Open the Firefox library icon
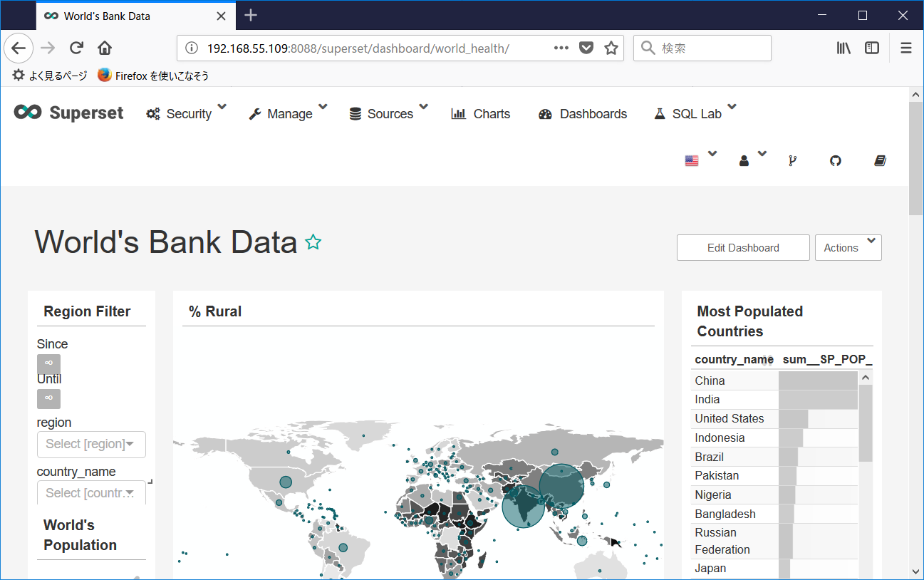This screenshot has height=580, width=924. tap(844, 48)
